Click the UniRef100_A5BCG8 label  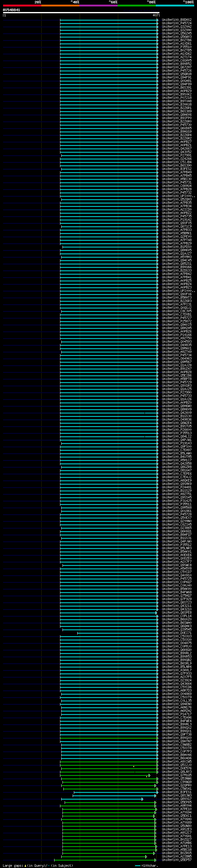(x=176, y=850)
